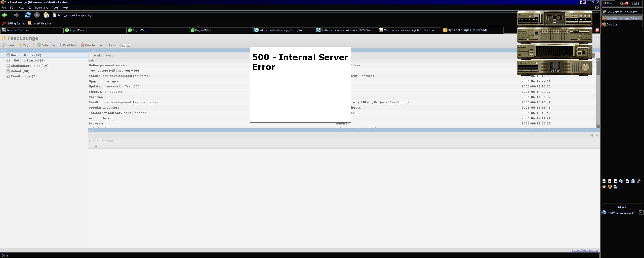Open the equalizer PRESETS button in Winamp

(584, 32)
